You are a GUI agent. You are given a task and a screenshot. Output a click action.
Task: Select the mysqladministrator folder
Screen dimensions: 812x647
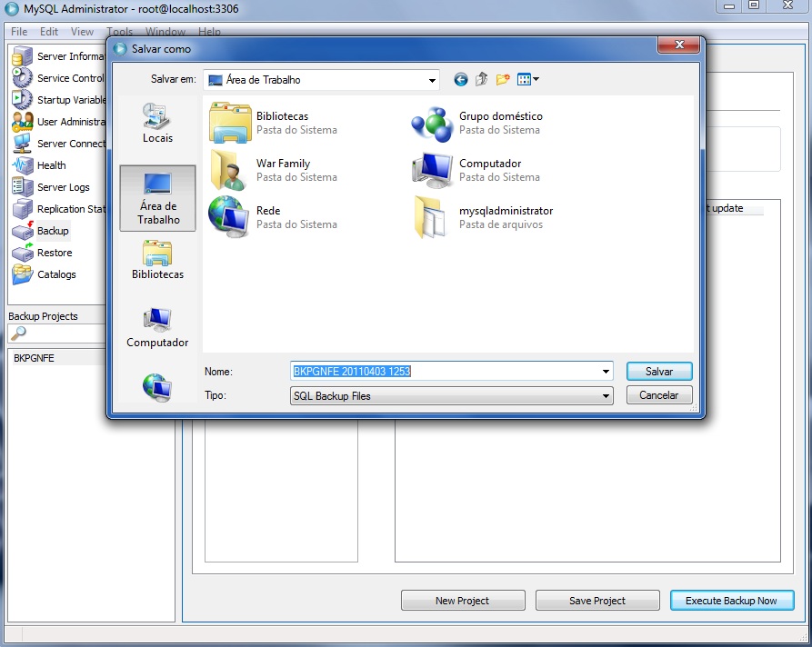(482, 217)
